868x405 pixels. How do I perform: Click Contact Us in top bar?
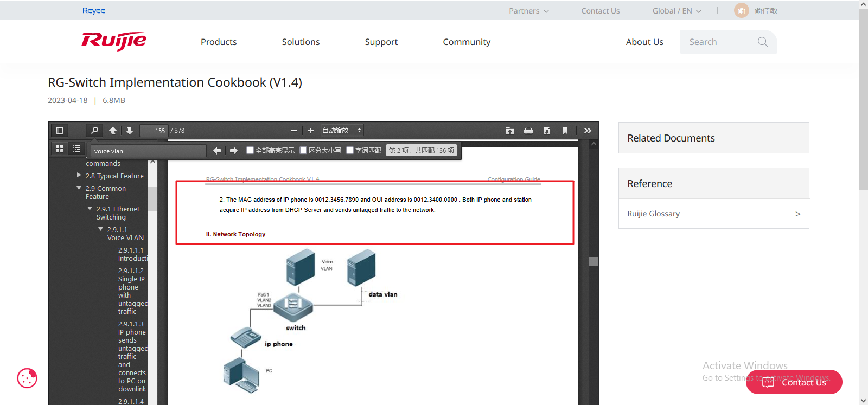click(601, 11)
